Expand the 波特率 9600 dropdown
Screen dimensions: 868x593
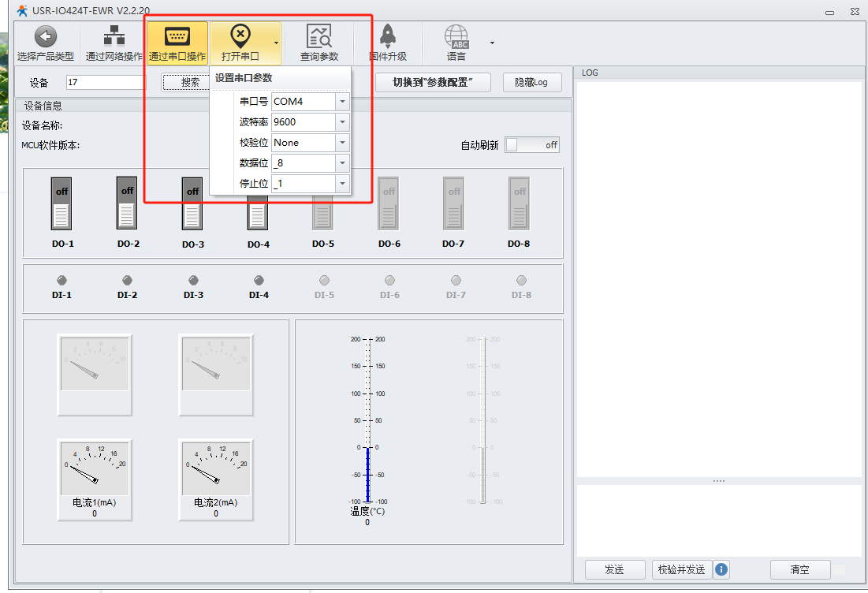[341, 122]
